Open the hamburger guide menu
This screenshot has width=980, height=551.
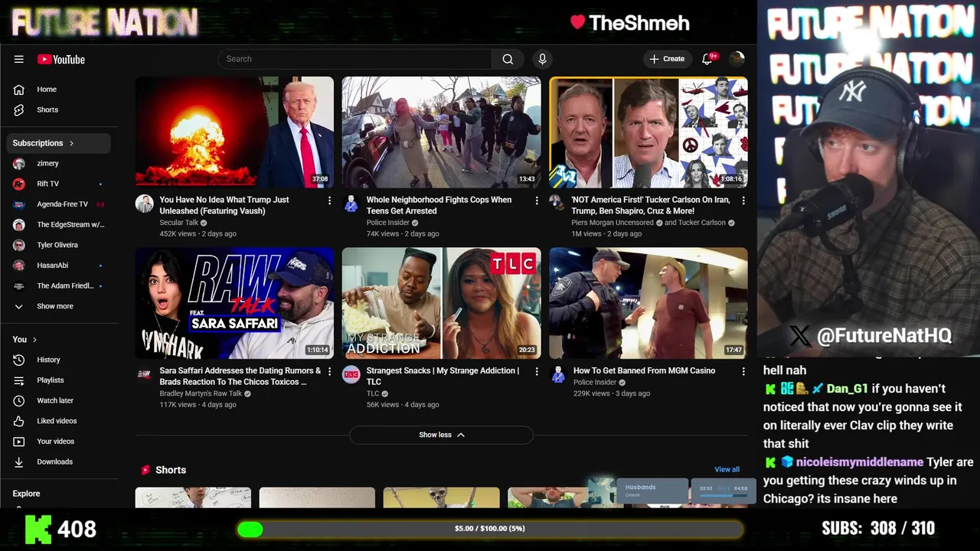tap(19, 59)
